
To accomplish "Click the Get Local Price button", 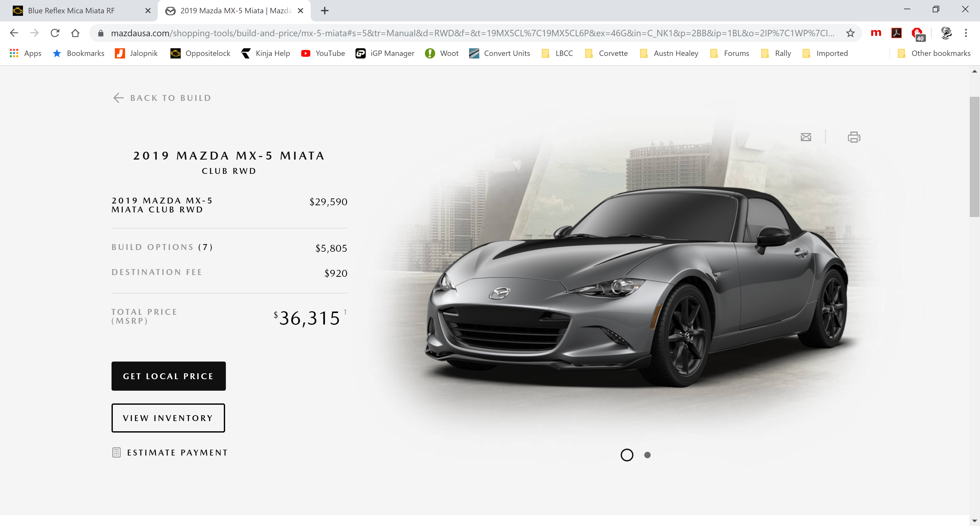I will (168, 376).
